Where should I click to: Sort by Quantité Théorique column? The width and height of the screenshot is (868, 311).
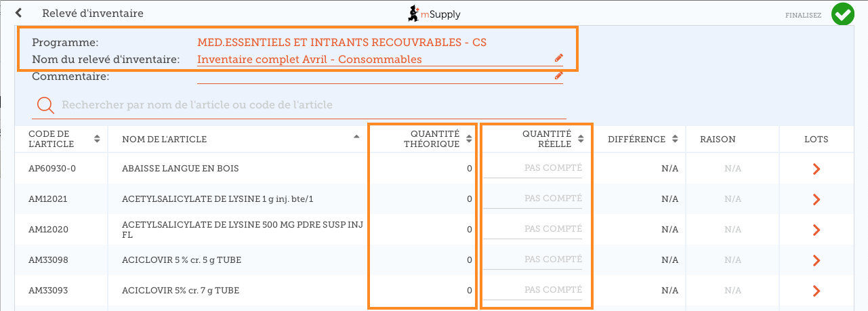pos(468,139)
